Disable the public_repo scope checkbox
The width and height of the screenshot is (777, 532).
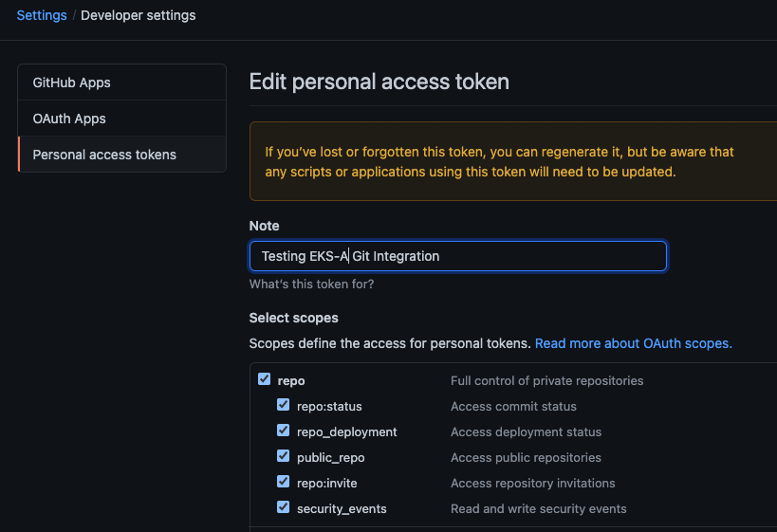click(x=284, y=456)
